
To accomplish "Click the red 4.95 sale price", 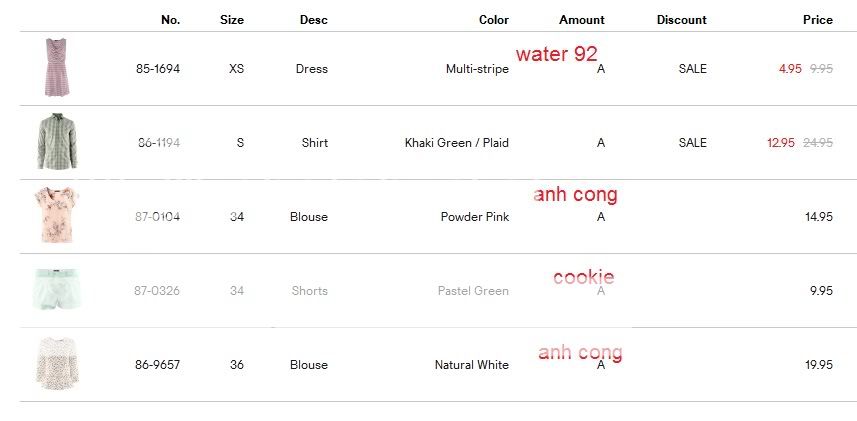I will point(790,69).
